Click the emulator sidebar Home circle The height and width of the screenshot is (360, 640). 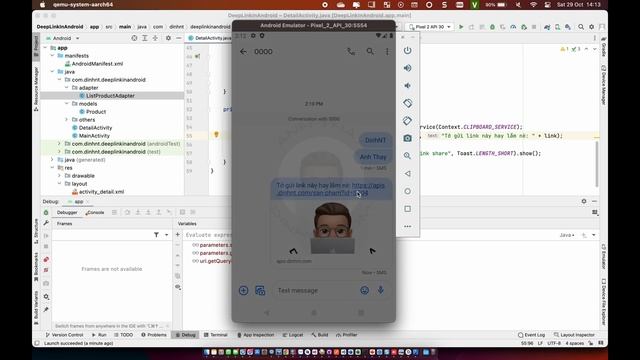point(407,191)
